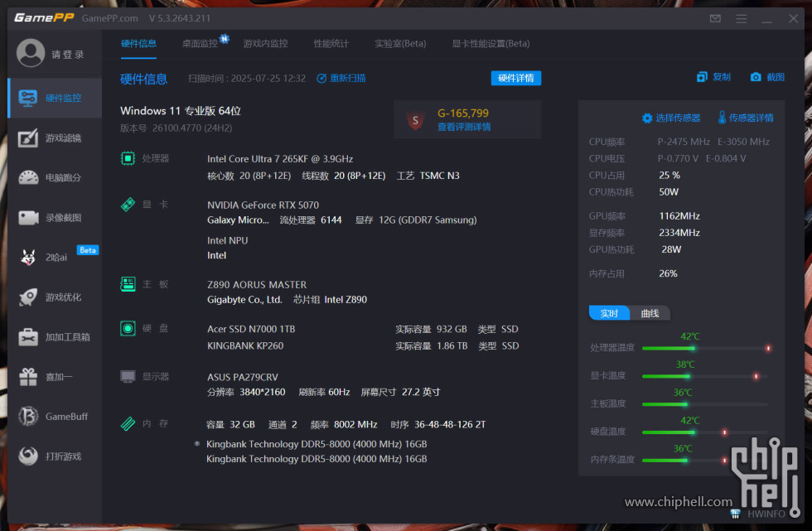Click 请登录 login text
Image resolution: width=812 pixels, height=531 pixels.
pyautogui.click(x=67, y=55)
